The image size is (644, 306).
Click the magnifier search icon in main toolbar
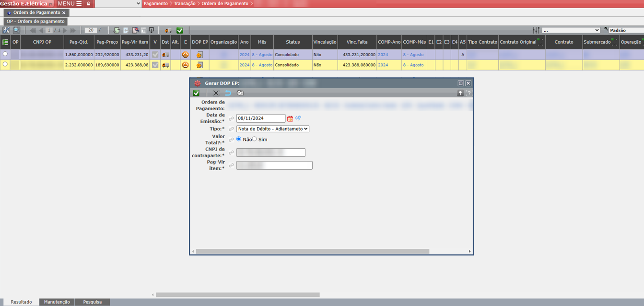coord(17,30)
